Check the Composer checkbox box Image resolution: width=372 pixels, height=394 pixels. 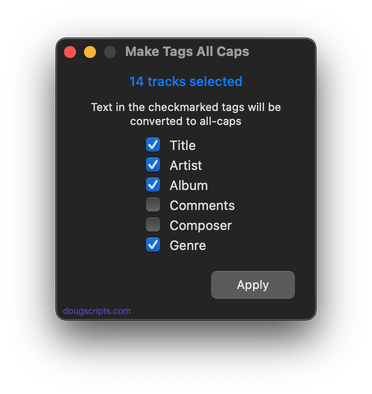point(153,225)
